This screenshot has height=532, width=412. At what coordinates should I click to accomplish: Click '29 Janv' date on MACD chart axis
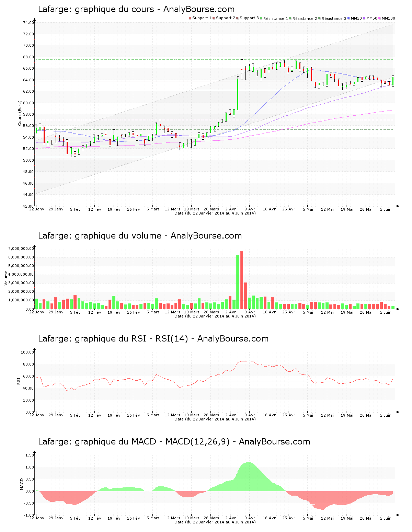click(x=56, y=518)
